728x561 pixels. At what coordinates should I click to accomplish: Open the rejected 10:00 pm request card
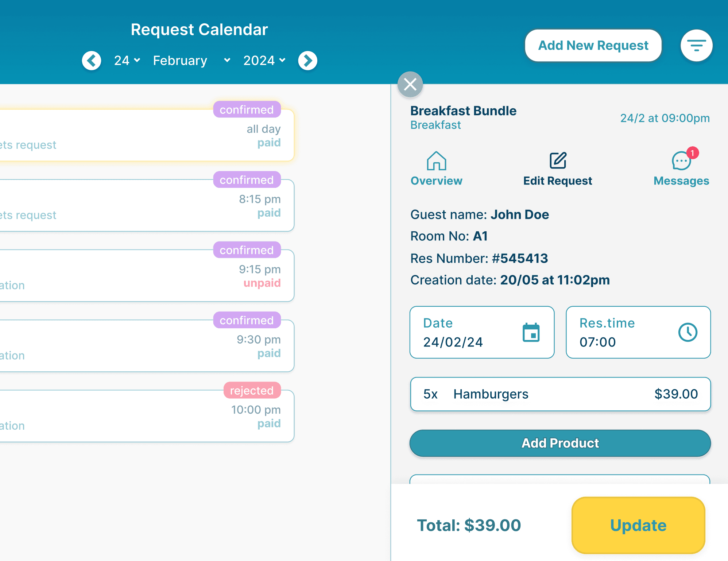point(146,416)
